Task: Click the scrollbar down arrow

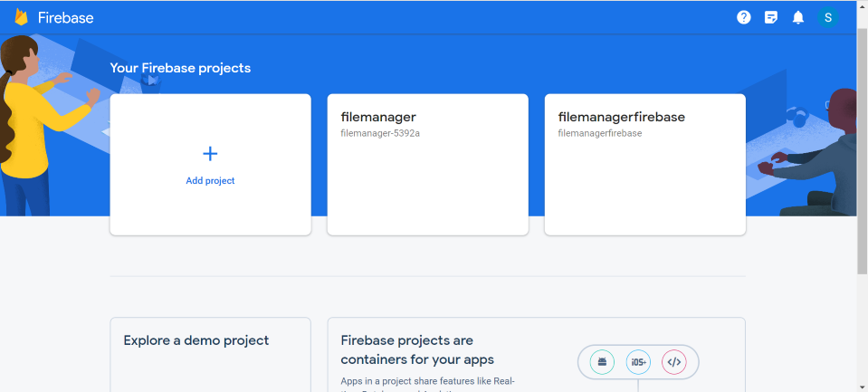Action: pyautogui.click(x=862, y=387)
